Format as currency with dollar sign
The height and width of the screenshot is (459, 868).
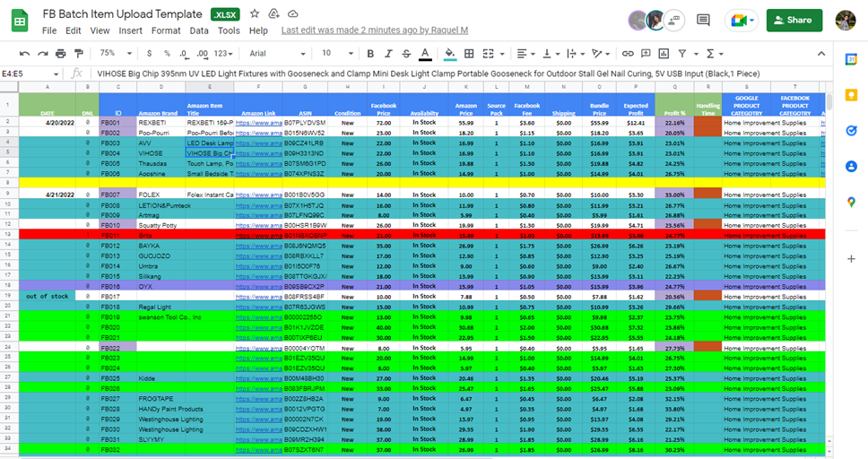pyautogui.click(x=149, y=54)
